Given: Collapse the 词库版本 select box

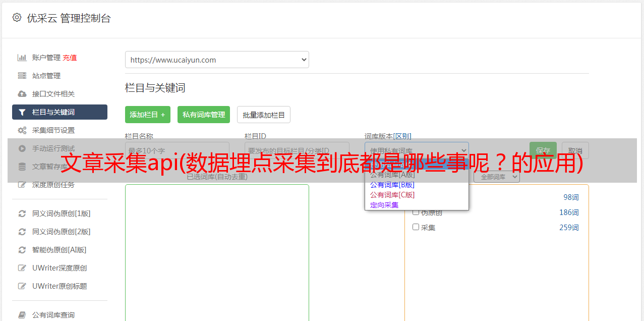Looking at the screenshot, I should tap(417, 150).
